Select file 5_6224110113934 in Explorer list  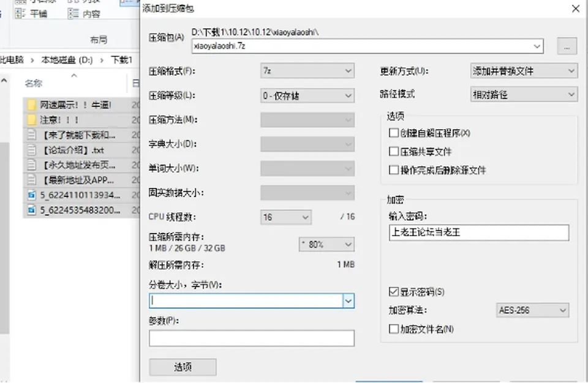coord(80,195)
